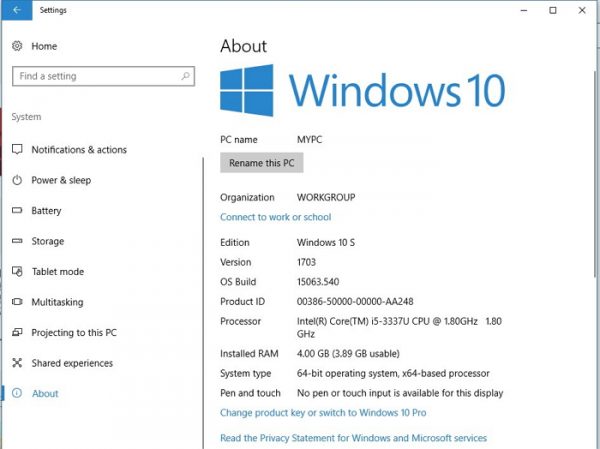The image size is (600, 449).
Task: Open the Privacy Statement link
Action: click(353, 438)
